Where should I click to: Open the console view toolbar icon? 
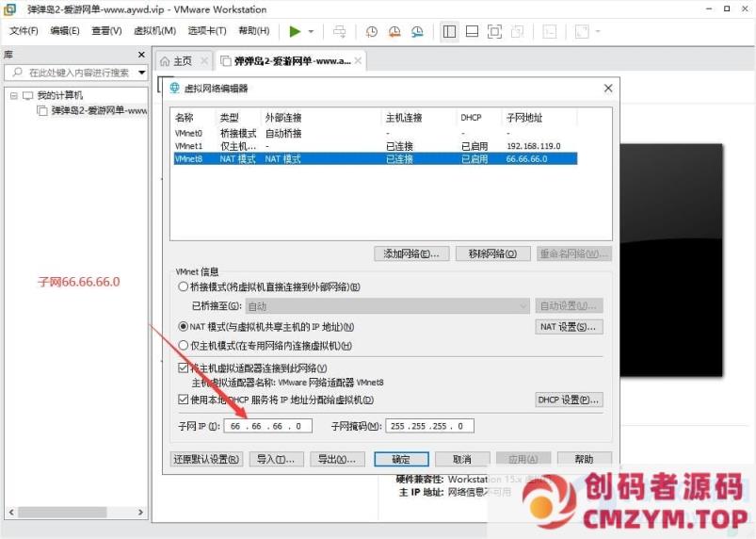tap(550, 32)
